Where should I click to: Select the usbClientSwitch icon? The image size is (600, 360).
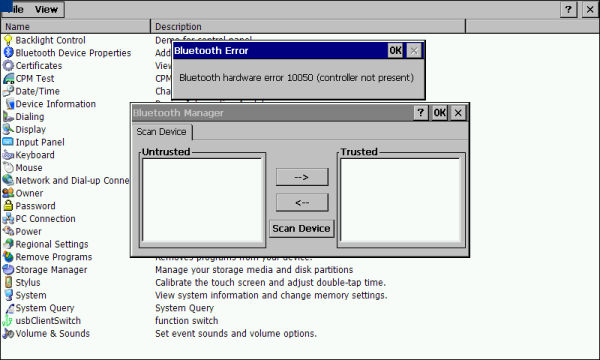(x=8, y=321)
